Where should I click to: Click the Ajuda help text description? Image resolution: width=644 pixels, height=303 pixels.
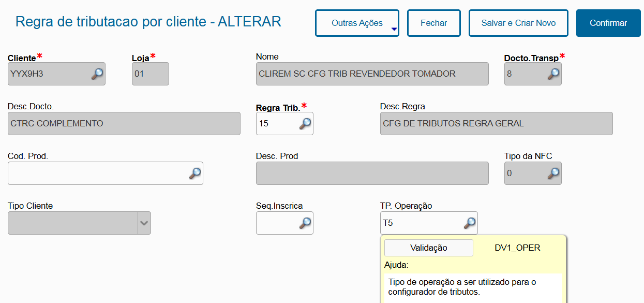(462, 287)
